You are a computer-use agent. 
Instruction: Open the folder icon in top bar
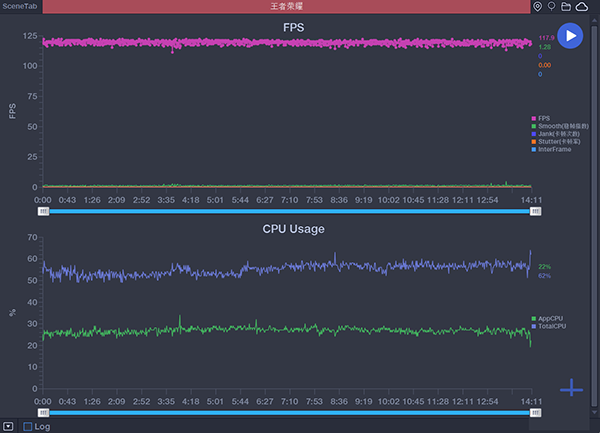pyautogui.click(x=566, y=7)
